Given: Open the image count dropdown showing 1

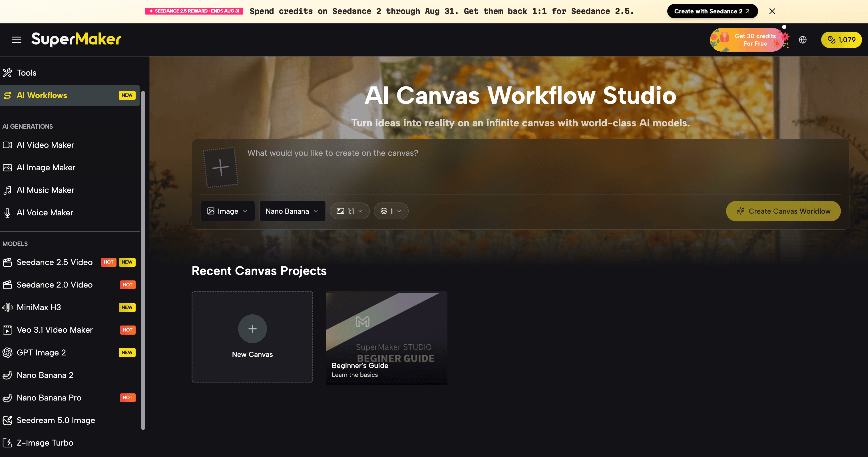Looking at the screenshot, I should coord(391,211).
